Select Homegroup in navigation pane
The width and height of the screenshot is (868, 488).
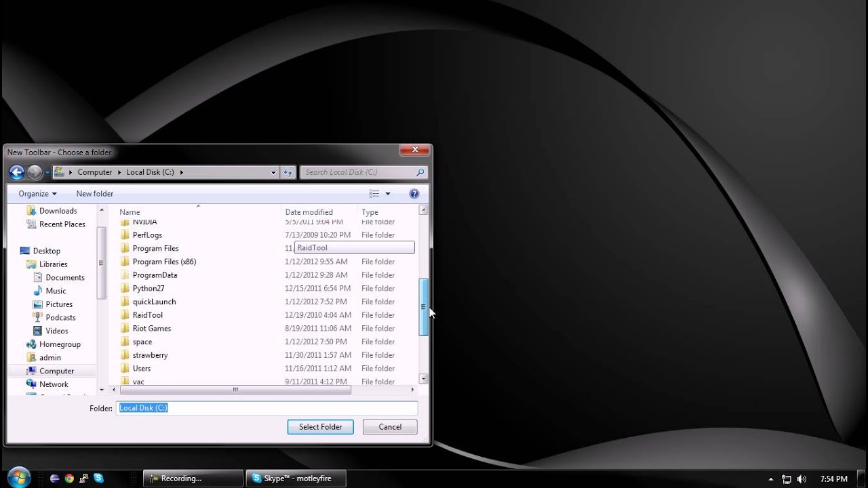54,344
